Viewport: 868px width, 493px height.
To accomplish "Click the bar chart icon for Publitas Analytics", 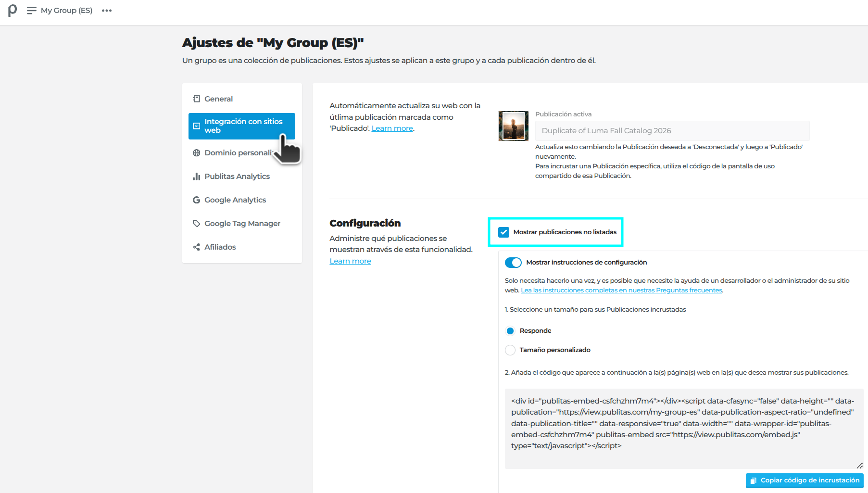I will [196, 177].
